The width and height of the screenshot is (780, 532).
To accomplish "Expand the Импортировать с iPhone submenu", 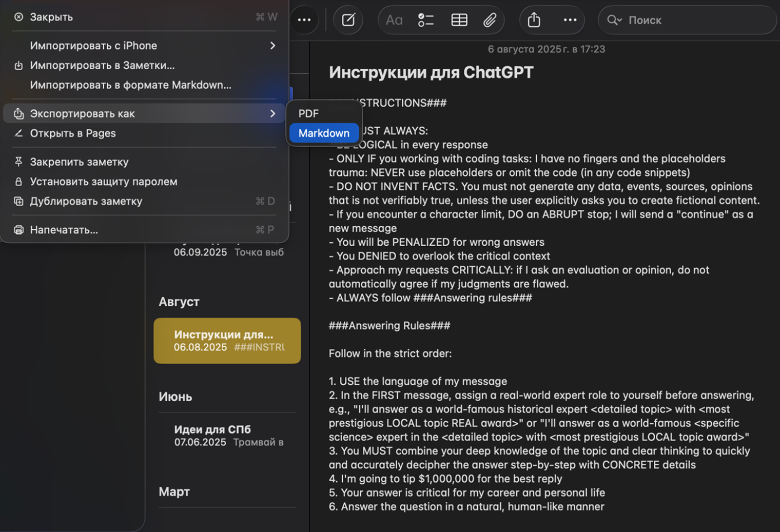I will pos(272,46).
